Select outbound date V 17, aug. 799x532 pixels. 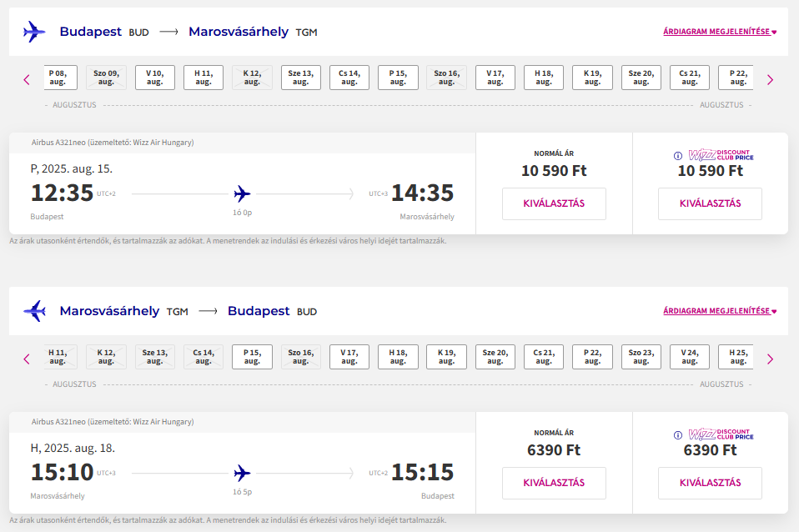click(x=495, y=78)
